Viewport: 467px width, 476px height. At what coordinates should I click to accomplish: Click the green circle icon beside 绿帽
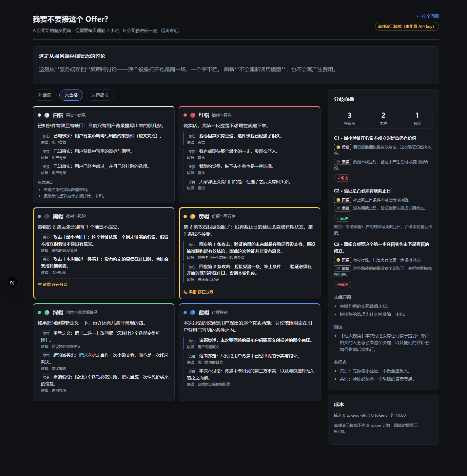(47, 312)
